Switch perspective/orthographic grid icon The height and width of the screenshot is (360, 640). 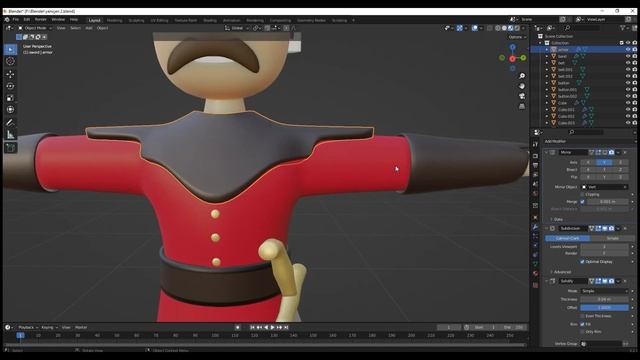522,106
